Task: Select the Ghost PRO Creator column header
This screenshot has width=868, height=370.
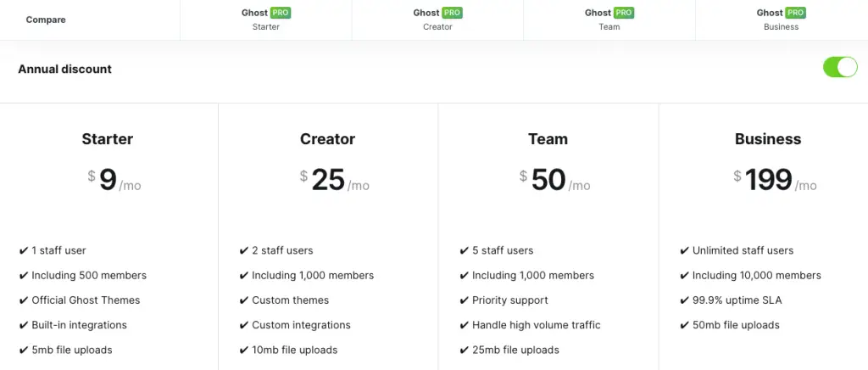Action: pyautogui.click(x=437, y=20)
